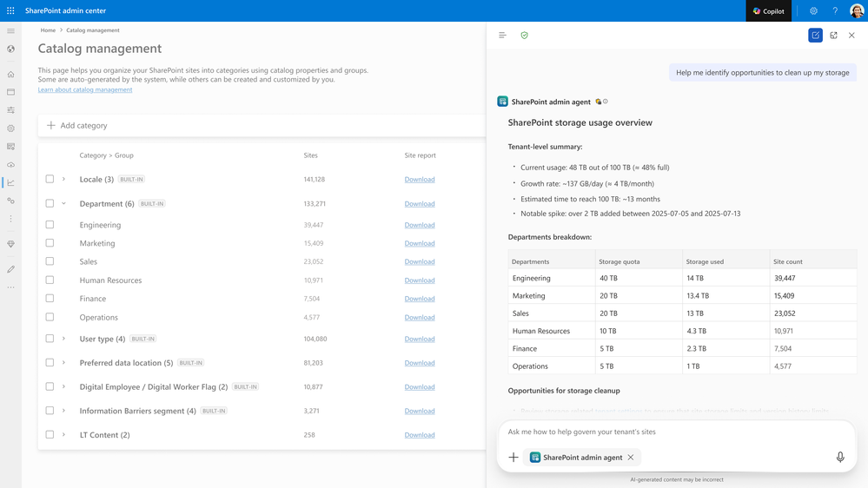Open the migration cloud icon in sidebar
This screenshot has height=488, width=868.
point(10,165)
